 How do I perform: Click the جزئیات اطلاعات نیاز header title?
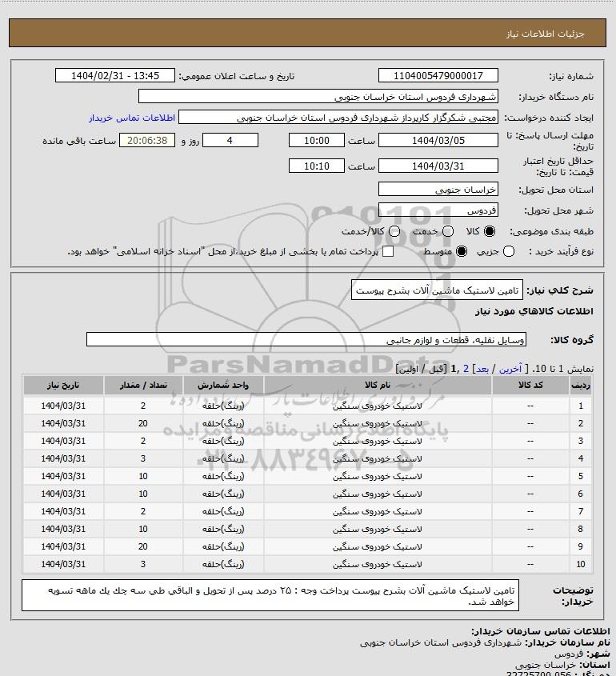click(x=546, y=34)
